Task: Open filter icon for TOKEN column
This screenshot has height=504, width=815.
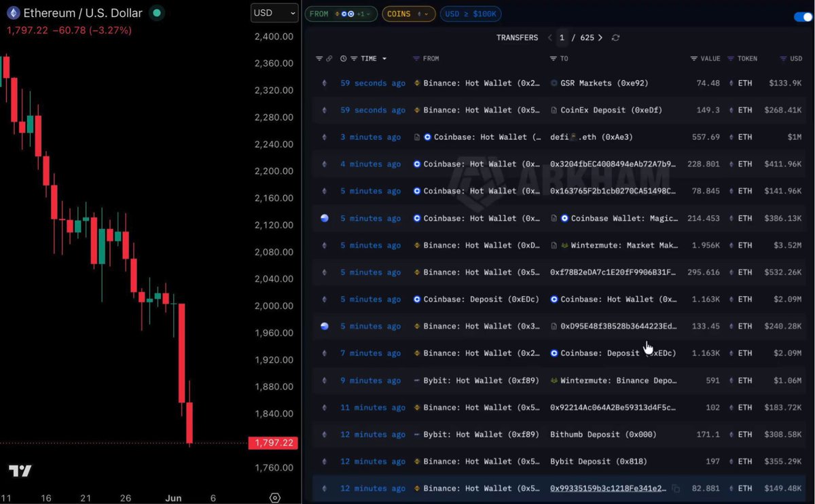Action: click(731, 59)
